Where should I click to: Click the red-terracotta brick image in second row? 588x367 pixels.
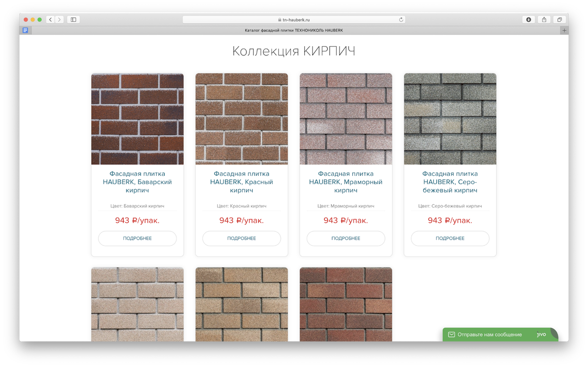click(346, 304)
